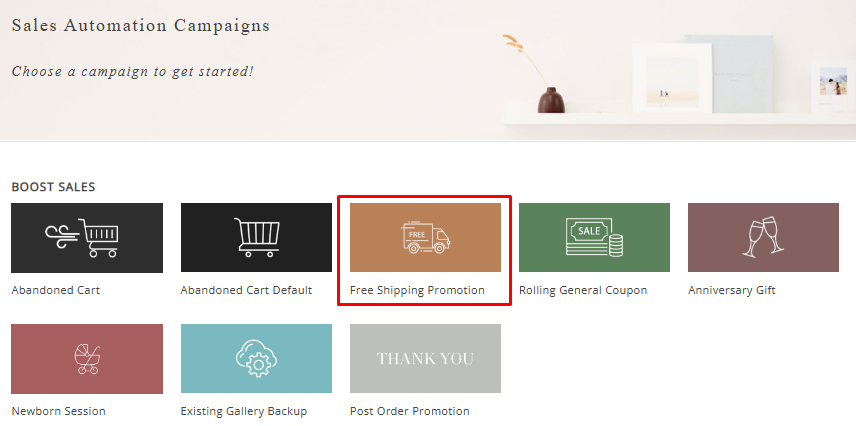Click the 'Choose a campaign to get started' text
856x426 pixels.
133,71
